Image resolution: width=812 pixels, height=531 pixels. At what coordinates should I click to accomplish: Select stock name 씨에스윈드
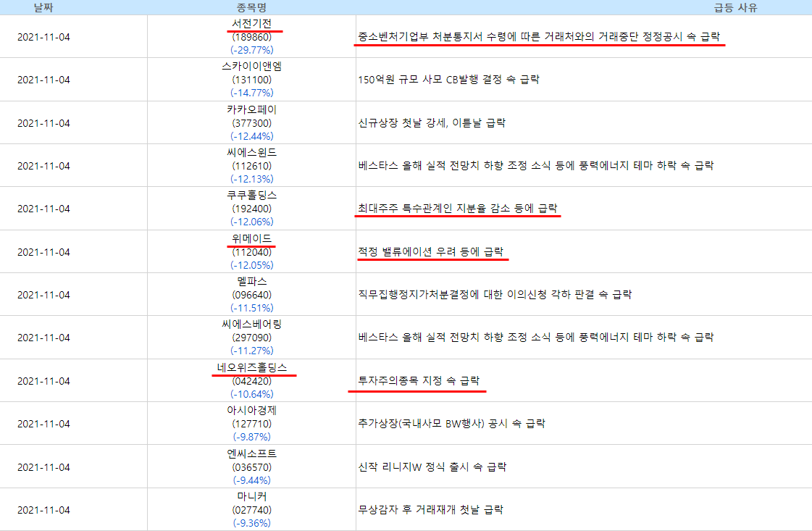click(251, 152)
